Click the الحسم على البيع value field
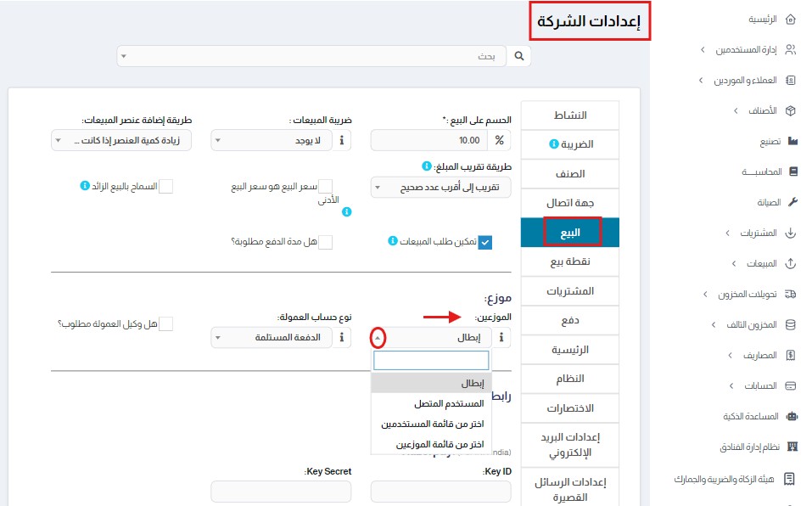 430,140
